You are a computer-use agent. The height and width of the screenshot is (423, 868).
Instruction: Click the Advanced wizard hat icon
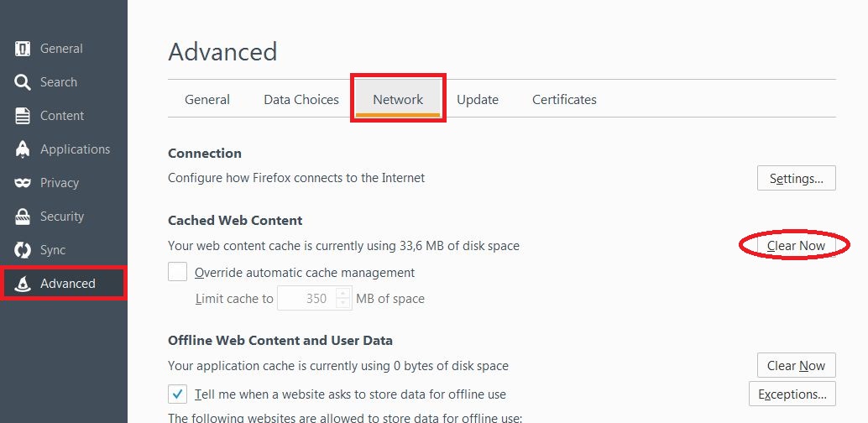pos(22,284)
